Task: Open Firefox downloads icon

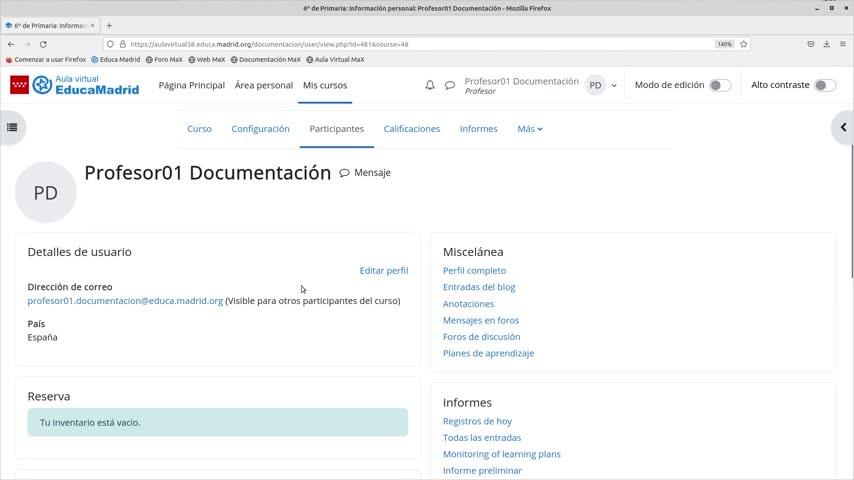Action: [x=826, y=44]
